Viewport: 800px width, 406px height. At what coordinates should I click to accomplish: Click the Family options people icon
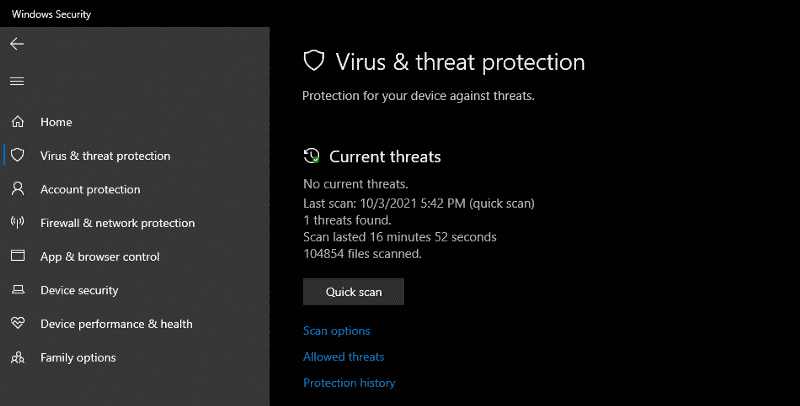(18, 357)
